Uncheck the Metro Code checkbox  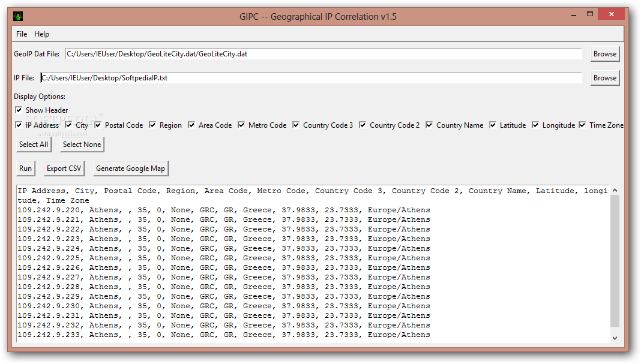click(x=242, y=125)
